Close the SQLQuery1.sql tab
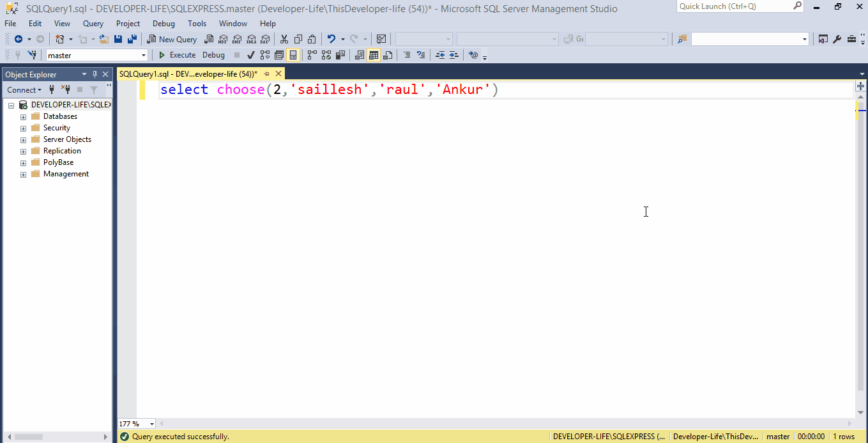868x443 pixels. 278,74
